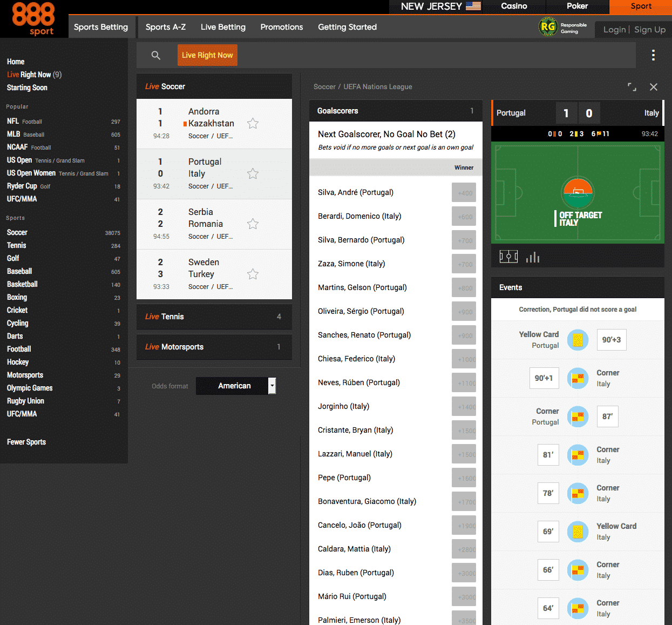Open Promotions menu item

click(282, 27)
